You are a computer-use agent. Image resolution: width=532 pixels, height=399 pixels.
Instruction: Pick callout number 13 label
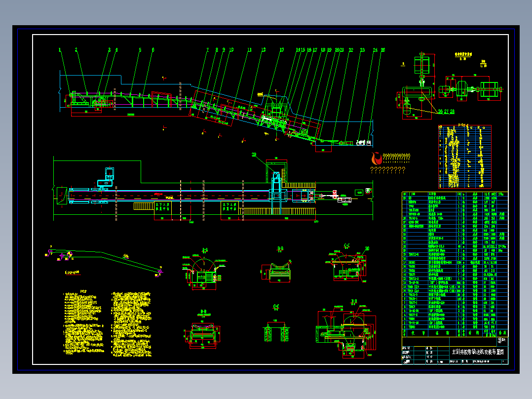[x=282, y=50]
